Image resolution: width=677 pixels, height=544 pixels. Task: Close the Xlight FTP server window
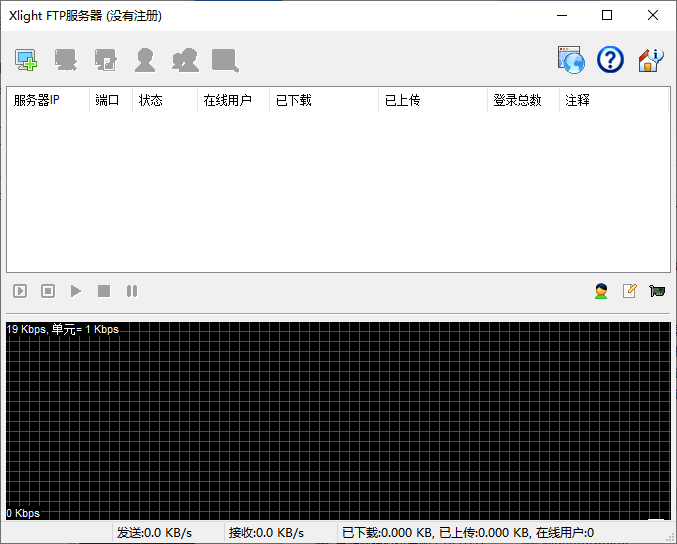(x=653, y=16)
